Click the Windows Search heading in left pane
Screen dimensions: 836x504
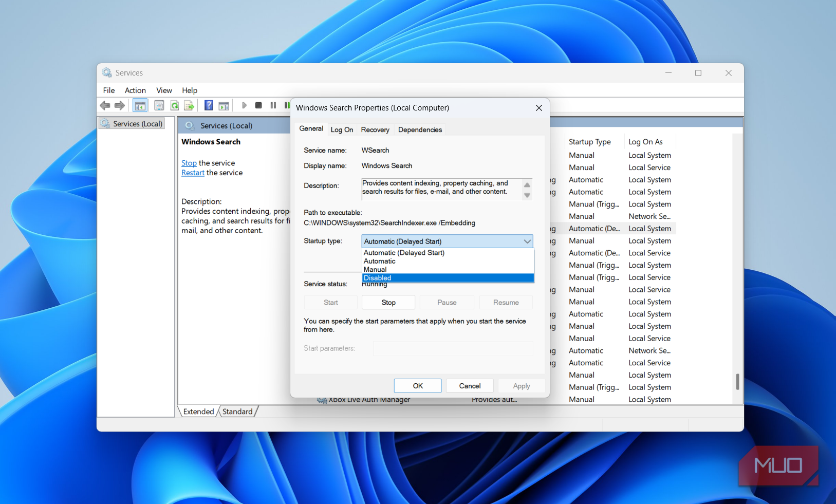point(211,142)
